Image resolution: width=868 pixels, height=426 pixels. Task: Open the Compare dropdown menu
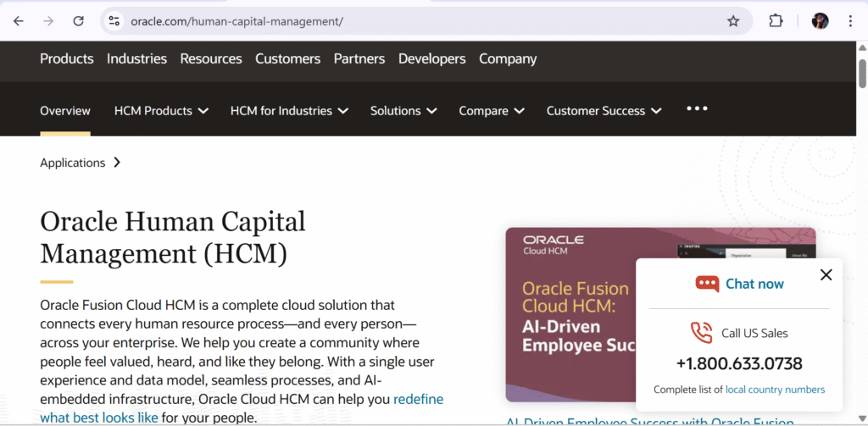(x=492, y=111)
